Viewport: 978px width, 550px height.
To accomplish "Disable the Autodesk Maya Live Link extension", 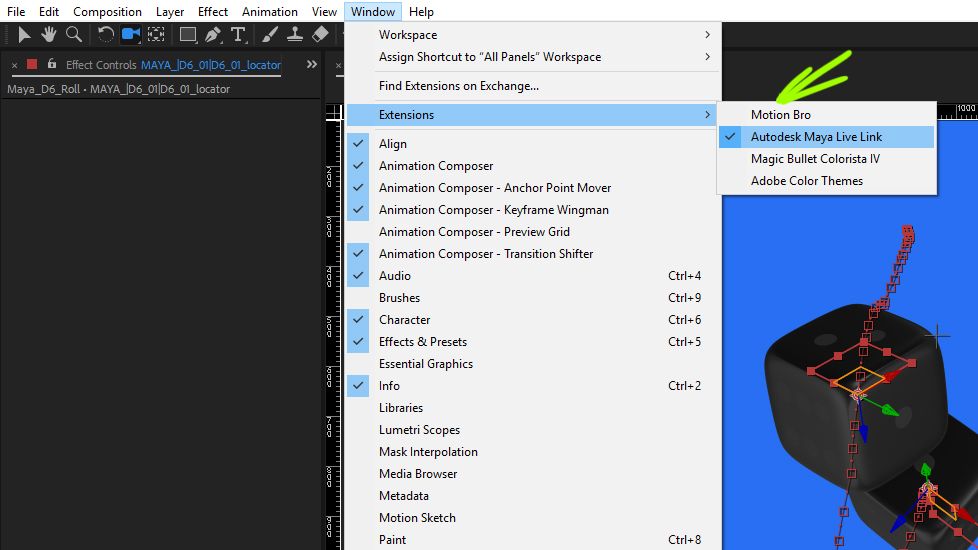I will (816, 137).
